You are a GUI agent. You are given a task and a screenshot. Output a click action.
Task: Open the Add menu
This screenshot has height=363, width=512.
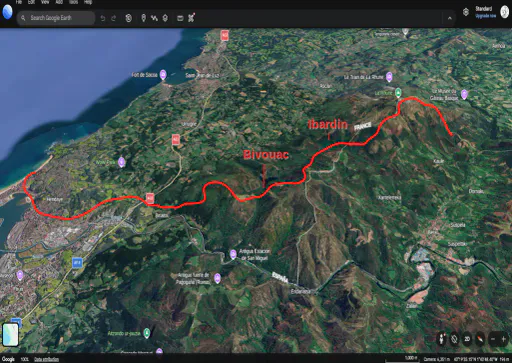59,2
